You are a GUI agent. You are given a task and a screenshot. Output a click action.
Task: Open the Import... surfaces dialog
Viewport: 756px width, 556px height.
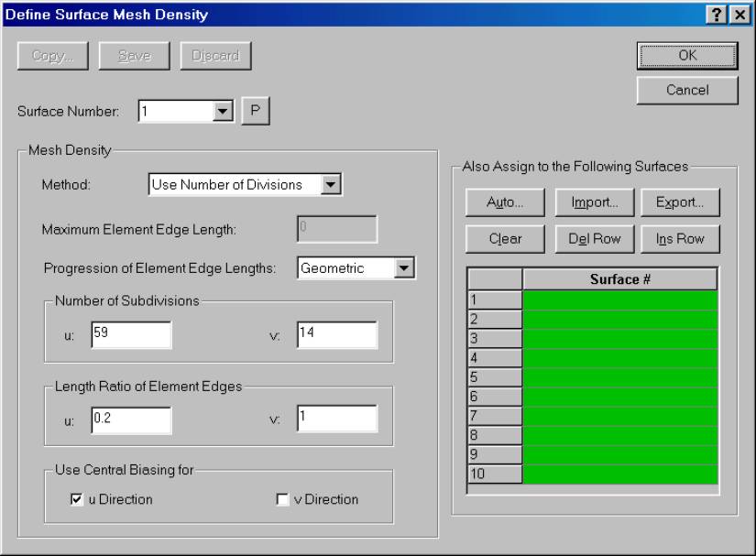click(x=593, y=203)
